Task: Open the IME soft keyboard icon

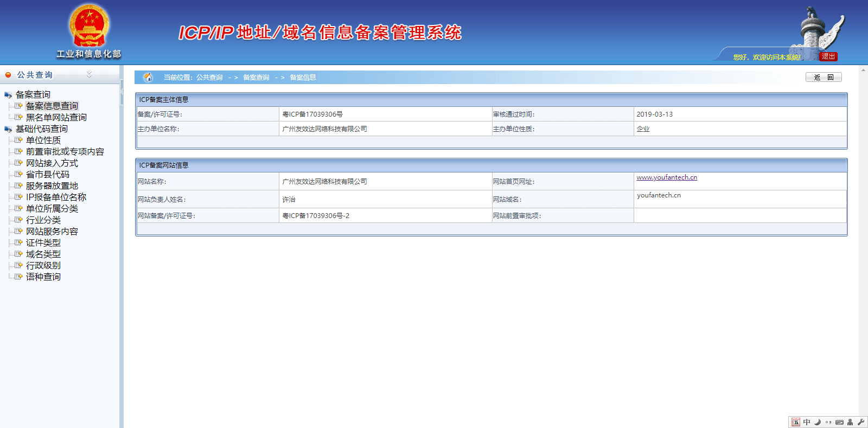Action: click(839, 422)
